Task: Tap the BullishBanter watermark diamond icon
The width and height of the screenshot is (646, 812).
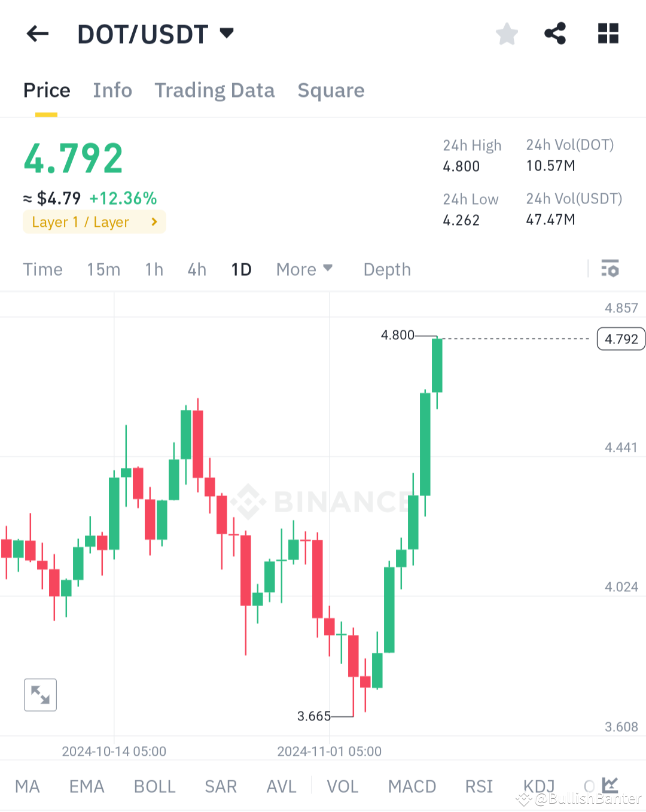Action: [523, 798]
